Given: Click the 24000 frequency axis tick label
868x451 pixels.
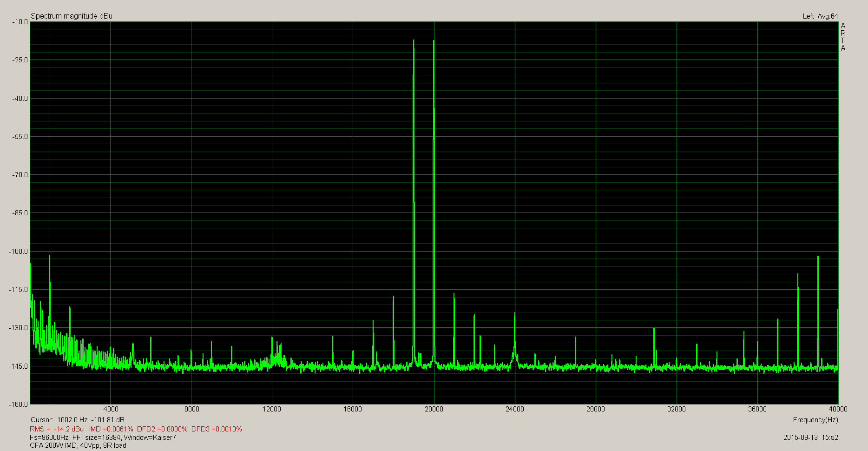Looking at the screenshot, I should tap(514, 409).
